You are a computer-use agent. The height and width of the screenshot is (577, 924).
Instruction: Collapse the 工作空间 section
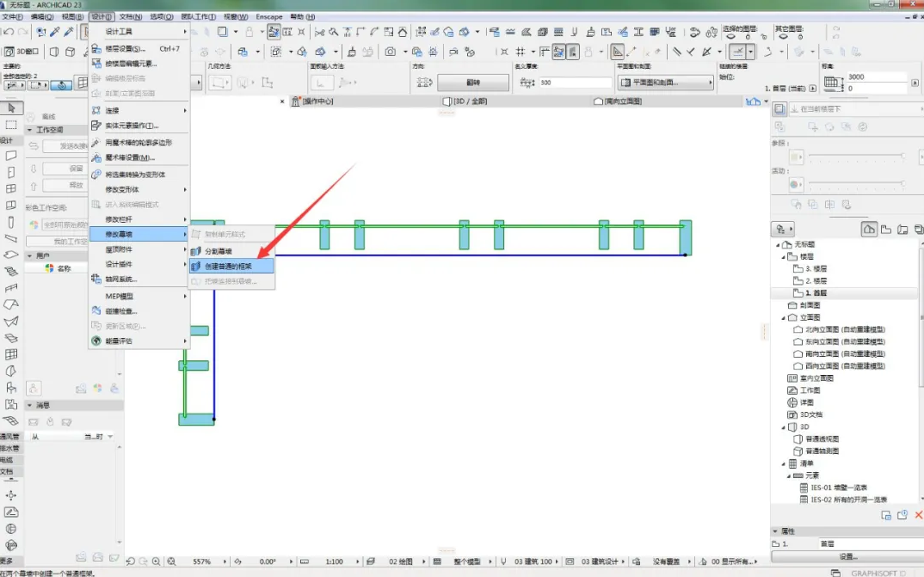pyautogui.click(x=30, y=130)
